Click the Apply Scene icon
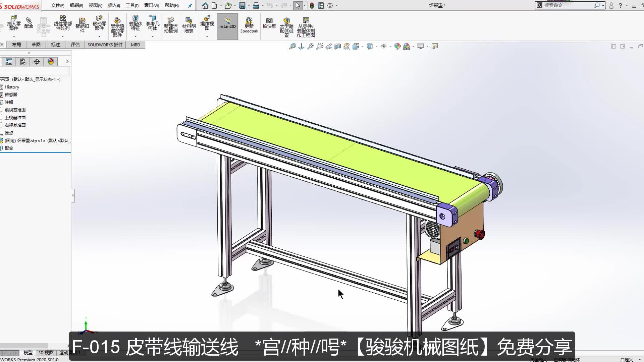This screenshot has width=644, height=362. click(407, 46)
